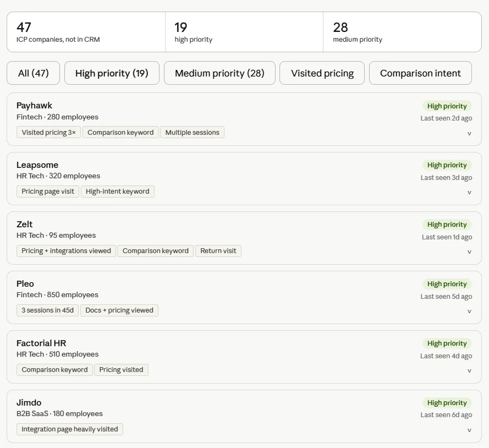Click 'HR Tech · 320 employees' under Leapsome
The height and width of the screenshot is (448, 489).
click(58, 176)
